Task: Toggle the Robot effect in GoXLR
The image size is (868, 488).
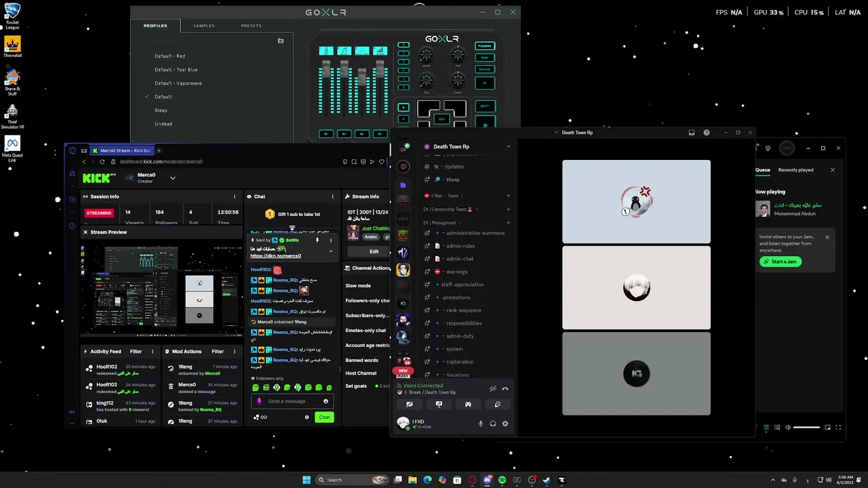Action: pos(486,58)
